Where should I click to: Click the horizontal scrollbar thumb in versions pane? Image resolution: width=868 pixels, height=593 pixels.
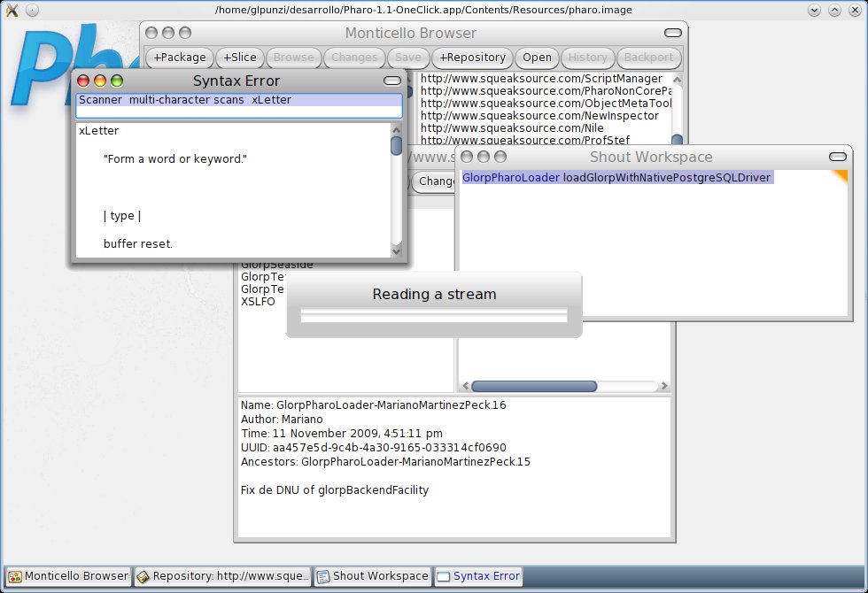point(534,386)
